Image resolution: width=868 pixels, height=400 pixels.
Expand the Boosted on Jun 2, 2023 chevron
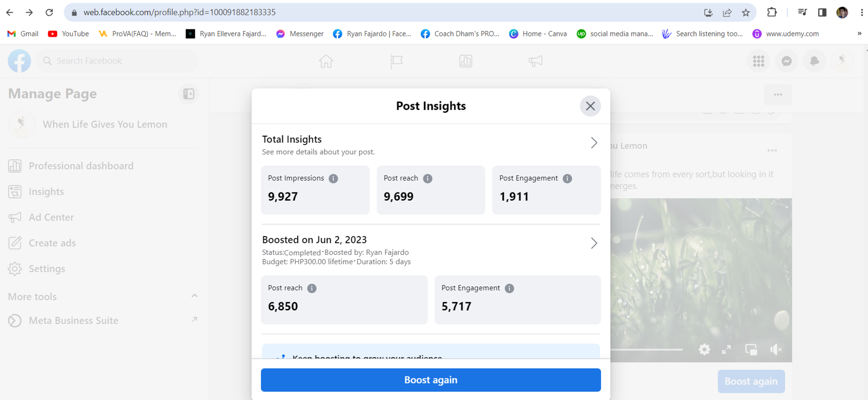(594, 243)
